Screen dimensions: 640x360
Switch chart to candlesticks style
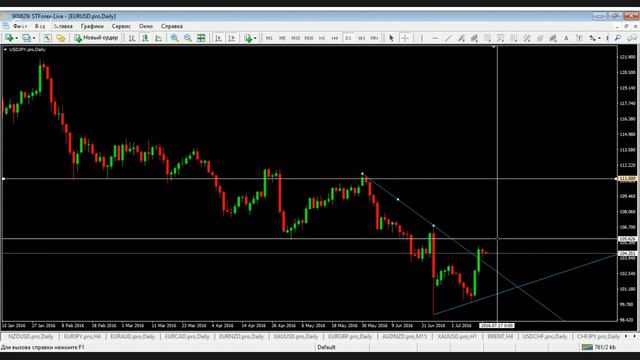point(145,38)
